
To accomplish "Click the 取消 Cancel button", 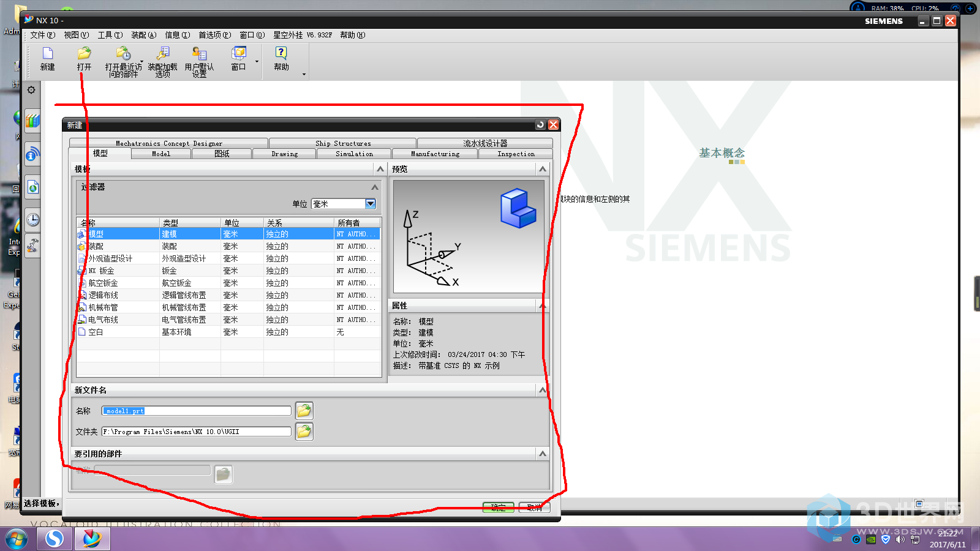I will [535, 508].
